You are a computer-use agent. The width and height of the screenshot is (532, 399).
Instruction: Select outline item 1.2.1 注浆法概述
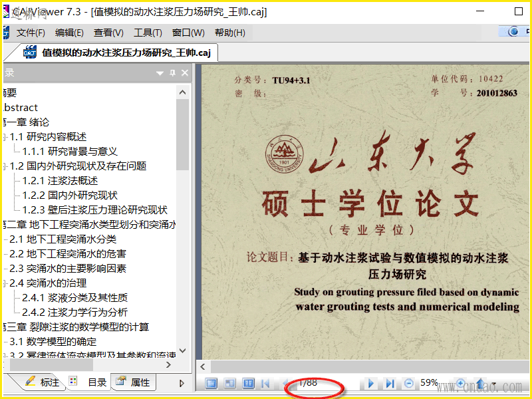[60, 180]
